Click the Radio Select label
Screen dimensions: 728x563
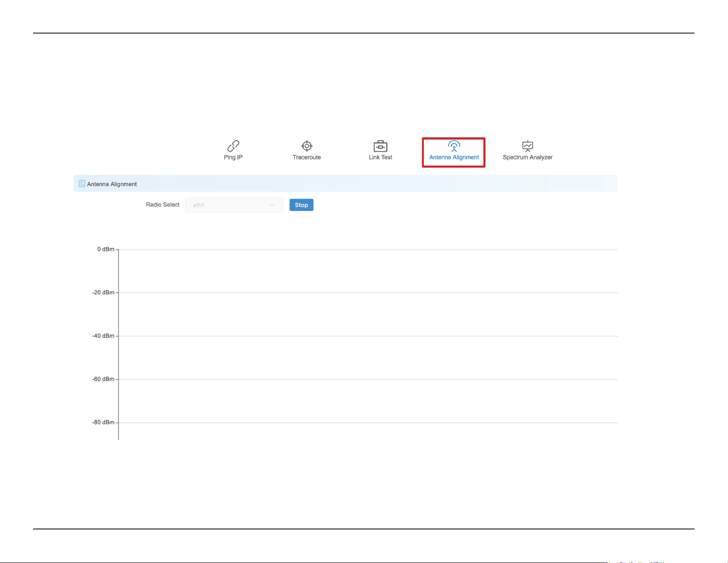point(163,205)
